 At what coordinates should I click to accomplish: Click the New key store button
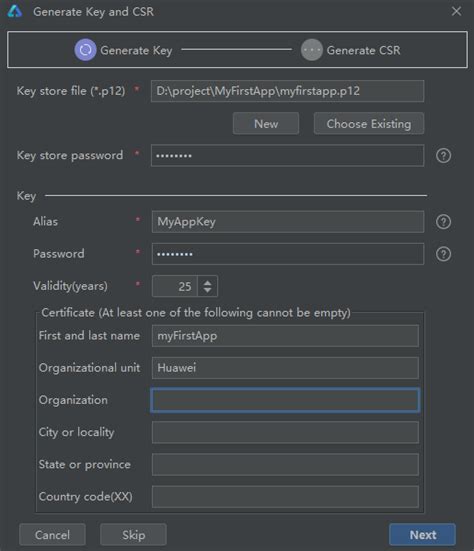coord(266,124)
